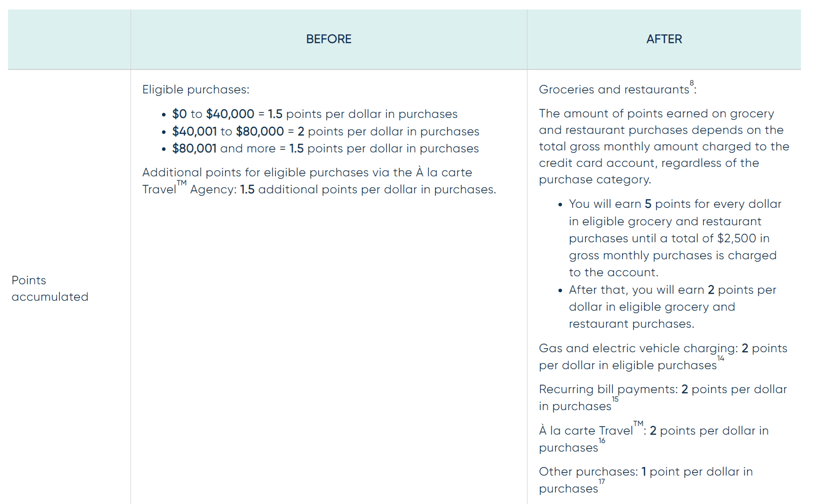Open footnote 15 after recurring bill payments

tap(615, 400)
